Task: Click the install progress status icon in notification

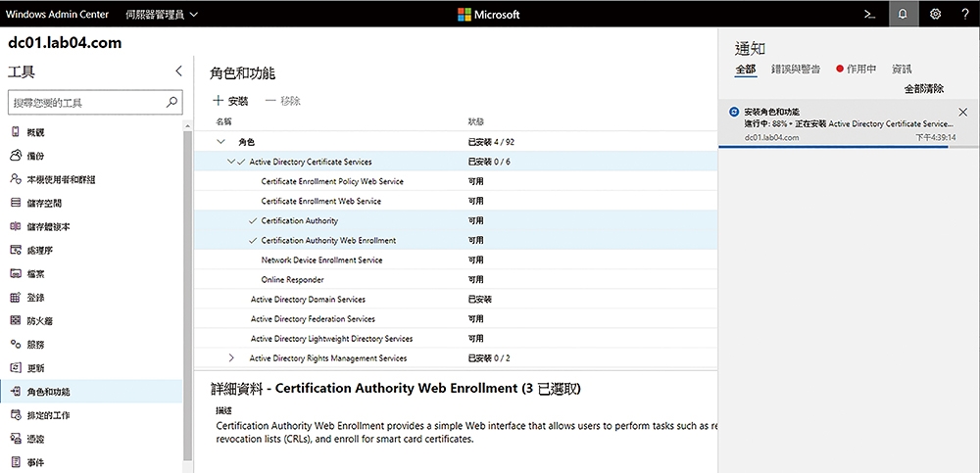Action: tap(734, 112)
